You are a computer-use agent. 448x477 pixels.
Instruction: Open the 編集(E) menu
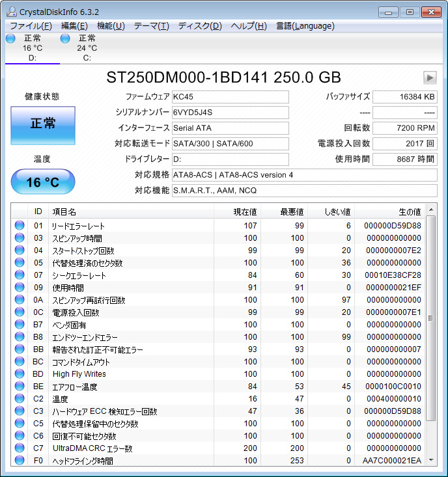click(74, 26)
